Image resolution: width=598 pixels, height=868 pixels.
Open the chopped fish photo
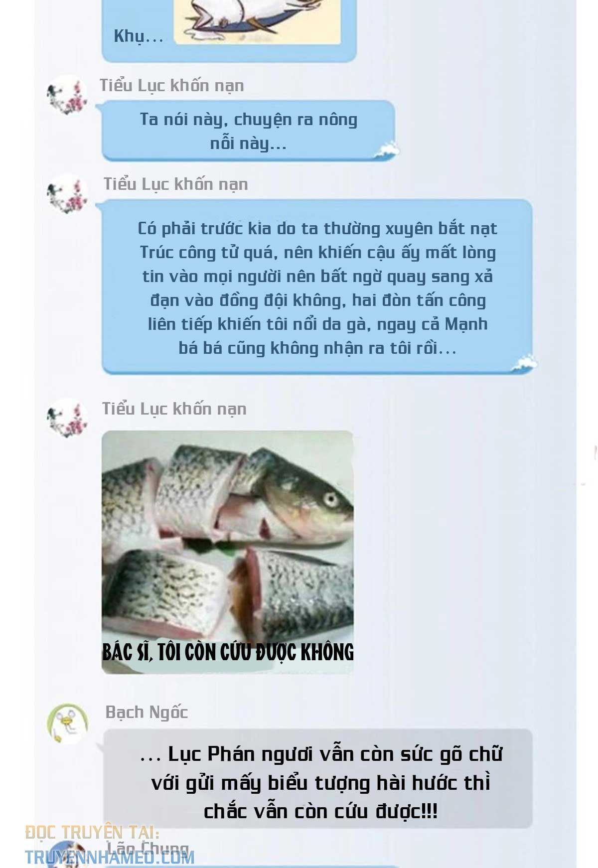click(228, 552)
